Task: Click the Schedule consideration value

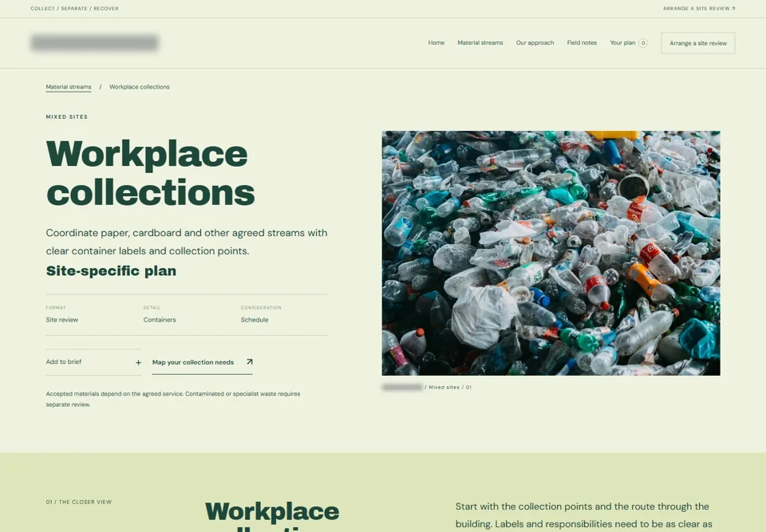Action: pos(255,320)
